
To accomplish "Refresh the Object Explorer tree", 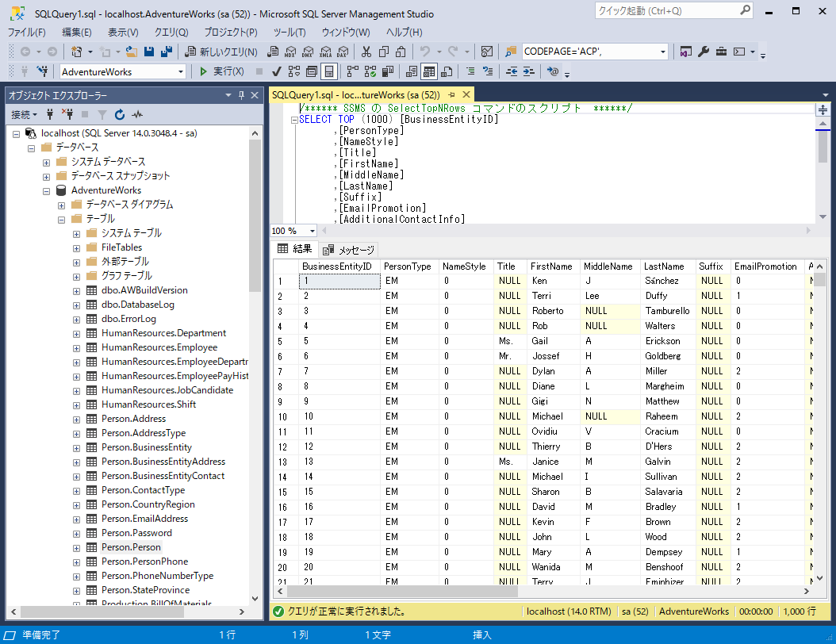I will click(120, 114).
